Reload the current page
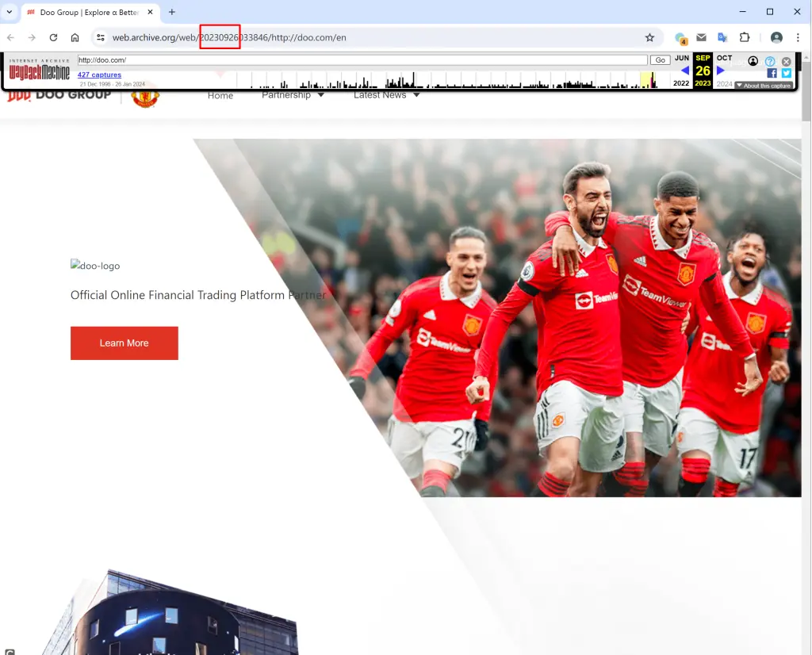The width and height of the screenshot is (812, 655). pyautogui.click(x=53, y=37)
